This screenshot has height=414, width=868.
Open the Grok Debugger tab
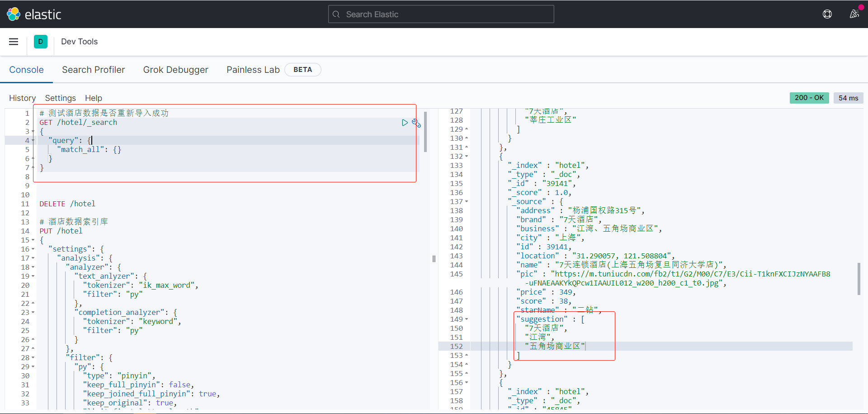(x=176, y=70)
